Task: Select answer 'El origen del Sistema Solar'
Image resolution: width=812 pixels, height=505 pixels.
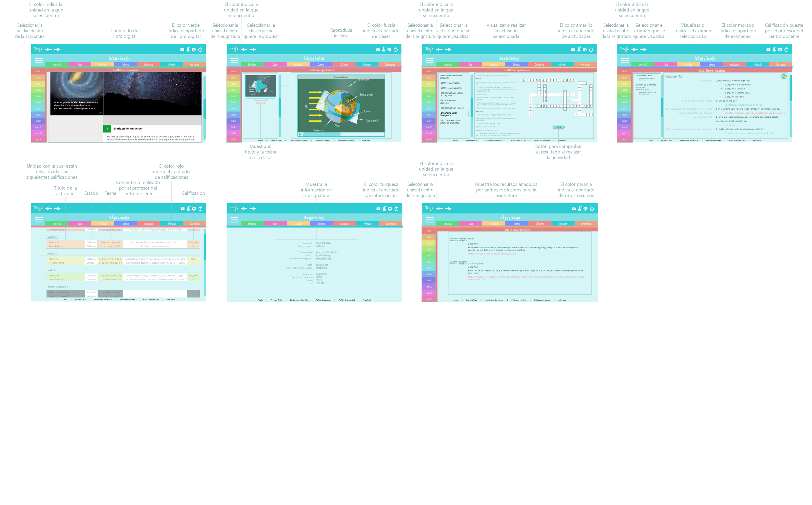Action: pyautogui.click(x=721, y=92)
